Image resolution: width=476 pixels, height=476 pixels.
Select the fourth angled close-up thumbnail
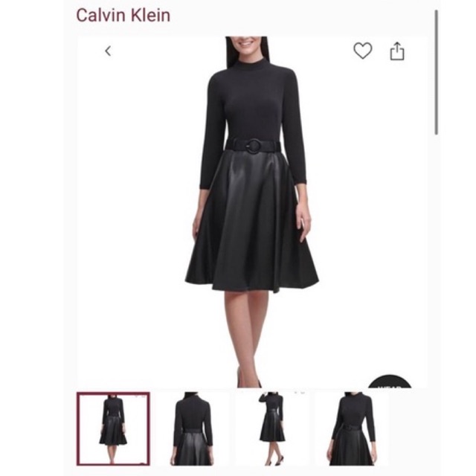coord(352,428)
